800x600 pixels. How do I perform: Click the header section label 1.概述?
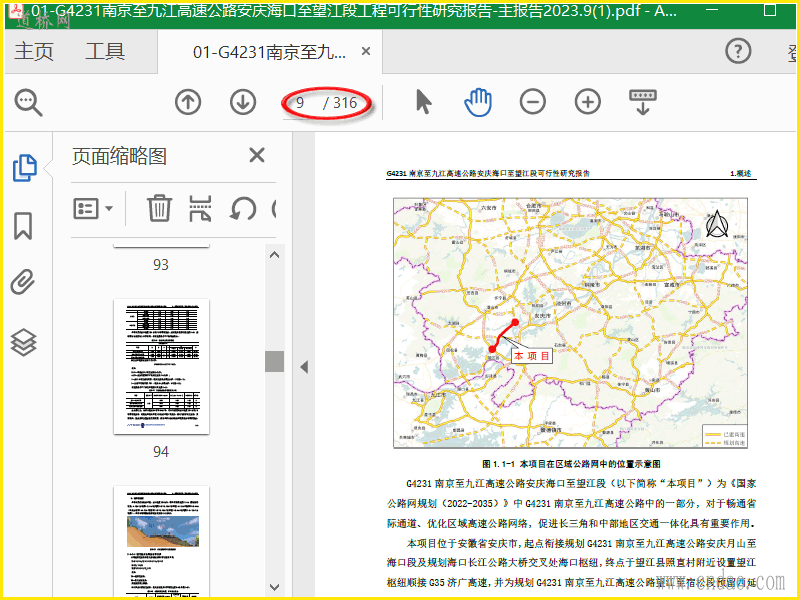(x=741, y=173)
